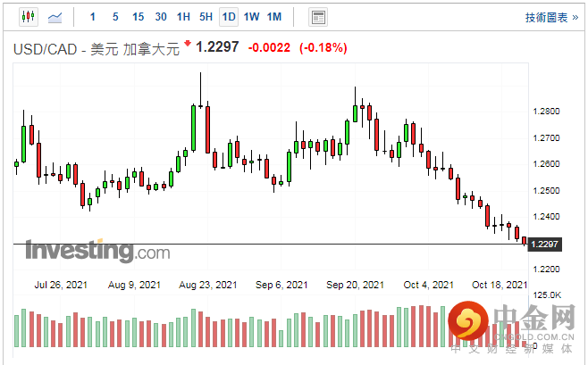Click the 1.2600 price axis label
The height and width of the screenshot is (365, 588).
tap(546, 164)
